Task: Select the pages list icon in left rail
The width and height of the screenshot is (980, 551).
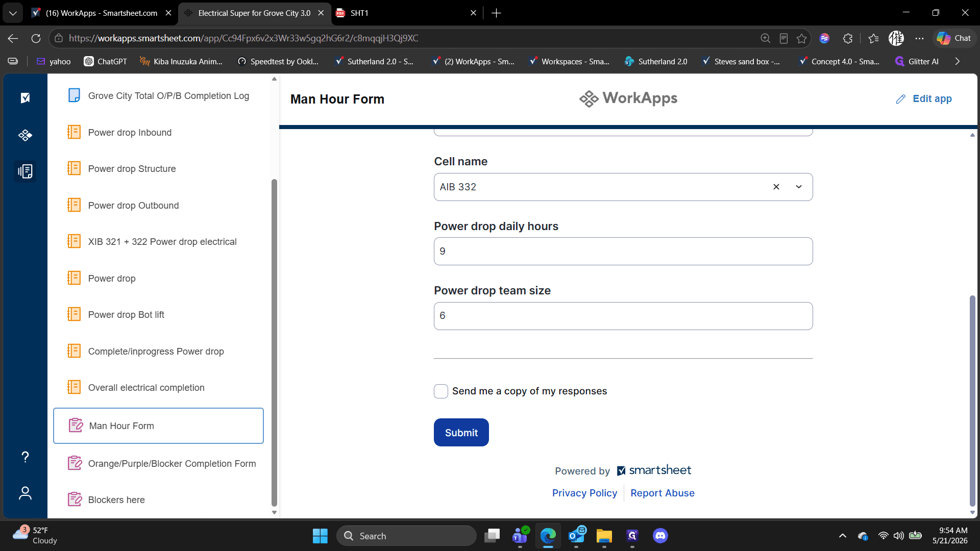Action: pos(25,171)
